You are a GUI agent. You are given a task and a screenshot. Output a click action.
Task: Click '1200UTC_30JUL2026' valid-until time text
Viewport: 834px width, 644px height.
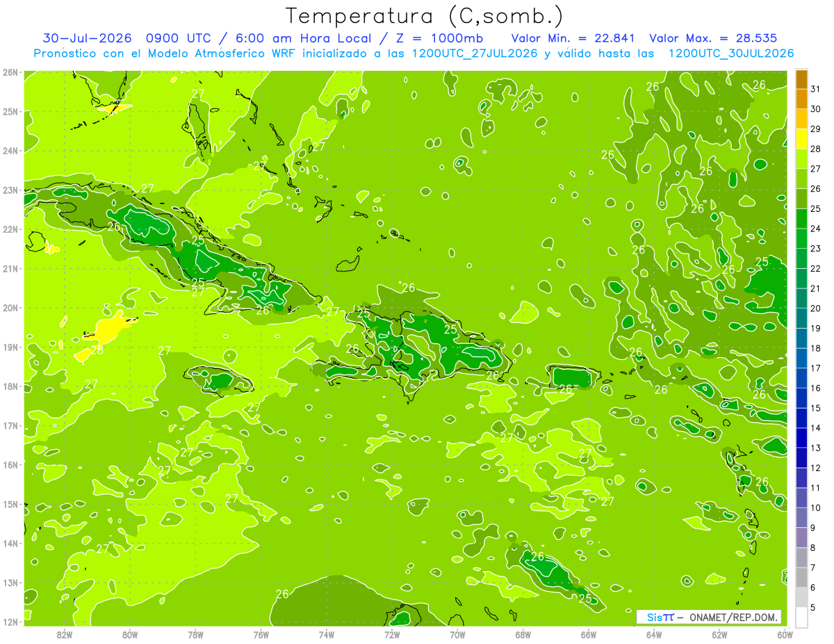[730, 53]
